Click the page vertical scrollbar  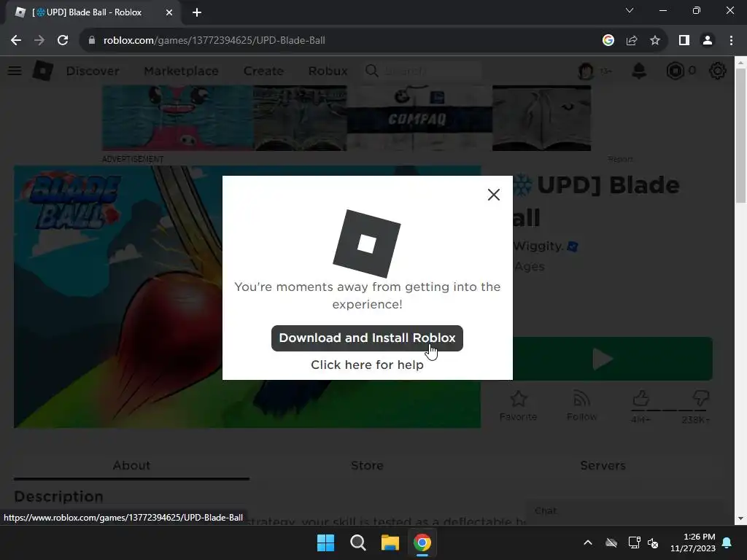pyautogui.click(x=741, y=136)
